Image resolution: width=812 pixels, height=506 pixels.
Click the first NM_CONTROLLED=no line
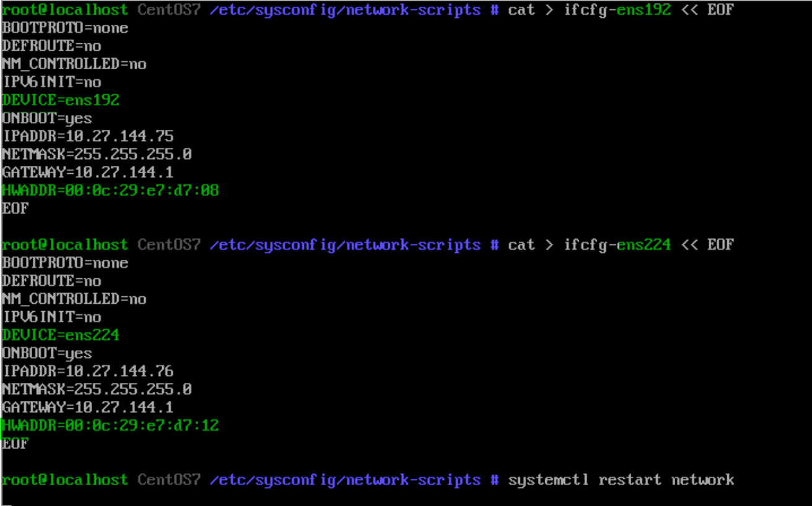[74, 64]
